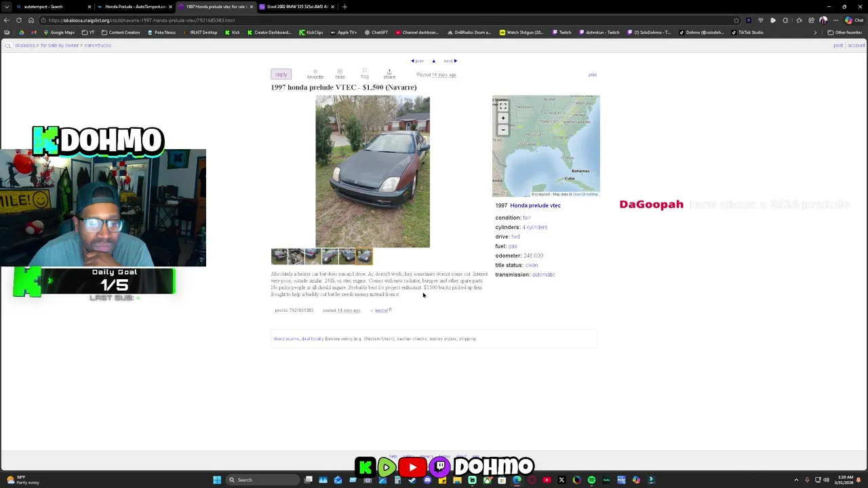Open the 'Other favorites' folder
Screen dimensions: 868x488
point(844,33)
